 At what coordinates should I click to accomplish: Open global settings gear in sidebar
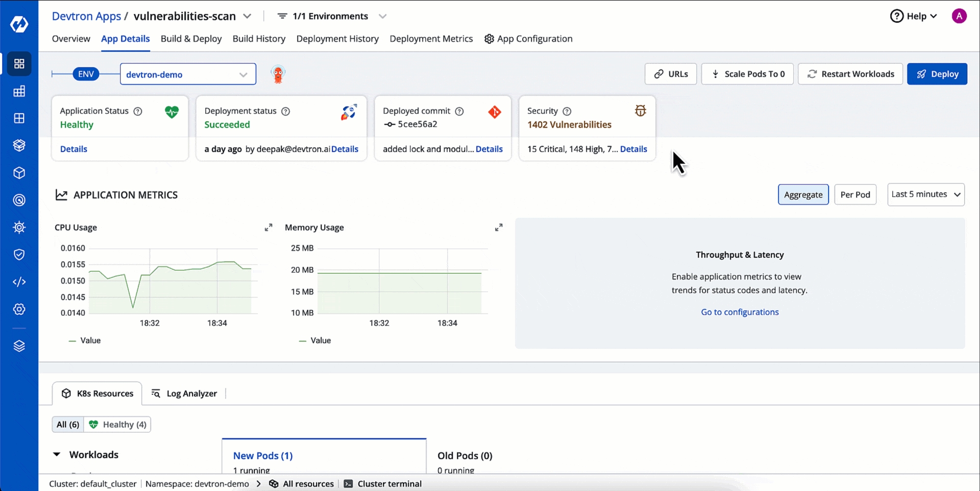pos(19,309)
